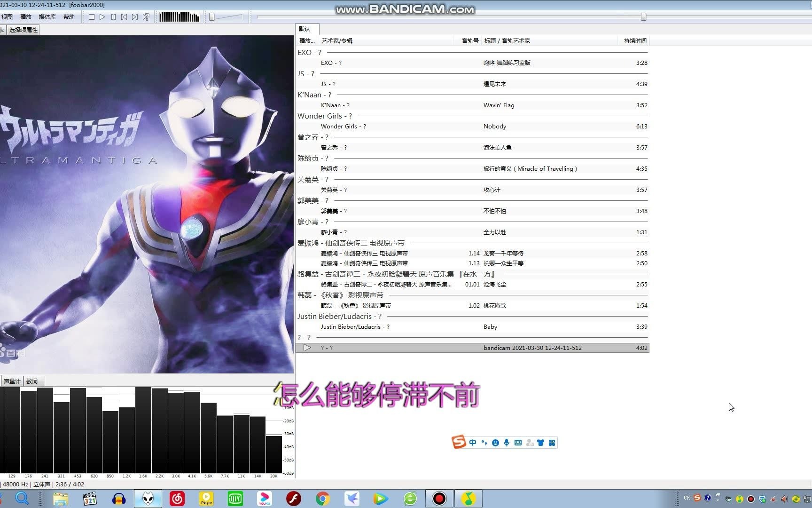Click the 麦振鸿 - 仙剑奇侠传三 电视原声带 group header
812x508 pixels.
(472, 243)
